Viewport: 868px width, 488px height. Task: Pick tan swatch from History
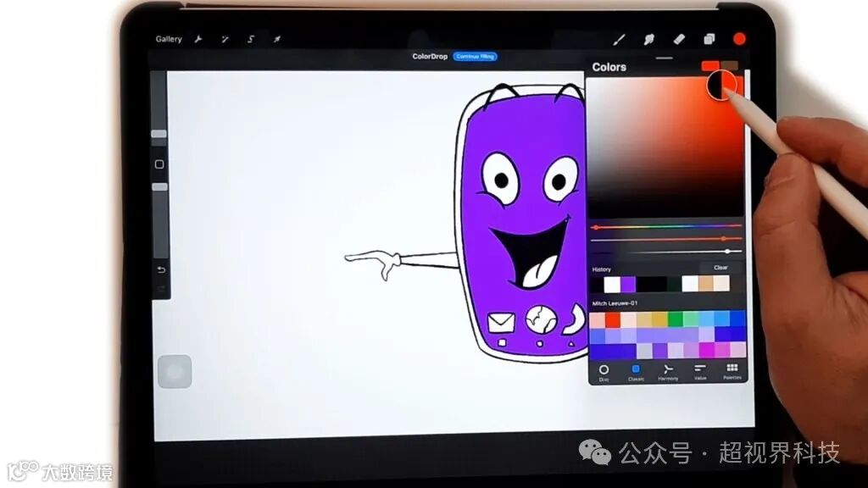point(705,284)
